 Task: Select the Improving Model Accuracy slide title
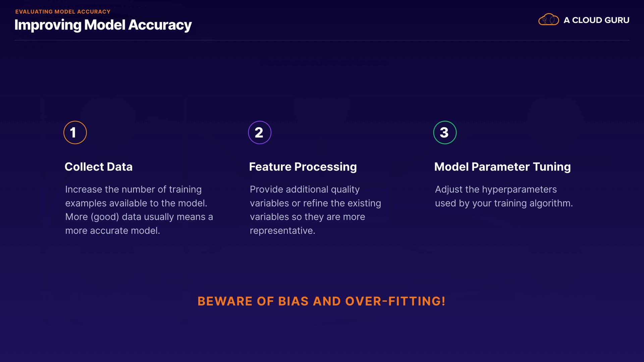coord(103,25)
